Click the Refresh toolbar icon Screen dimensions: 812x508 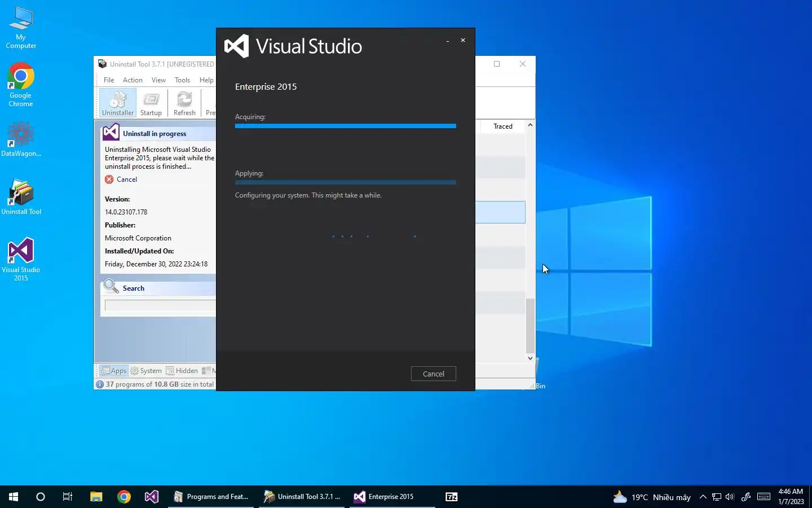(184, 103)
